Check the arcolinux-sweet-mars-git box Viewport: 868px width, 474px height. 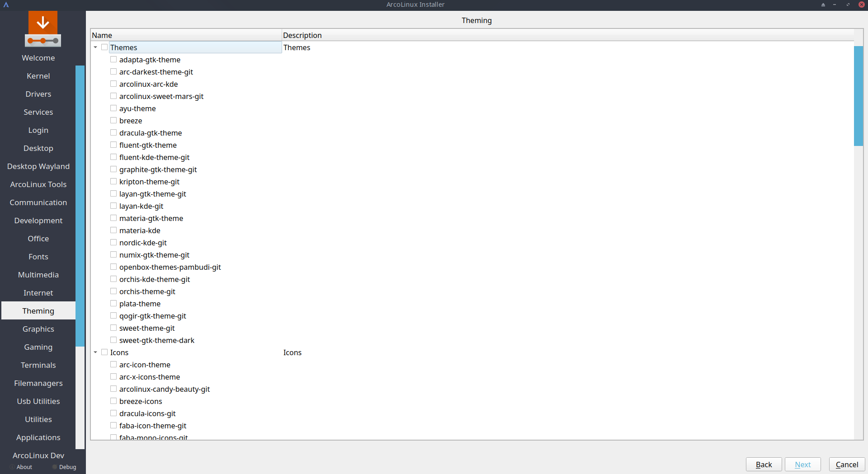click(113, 96)
